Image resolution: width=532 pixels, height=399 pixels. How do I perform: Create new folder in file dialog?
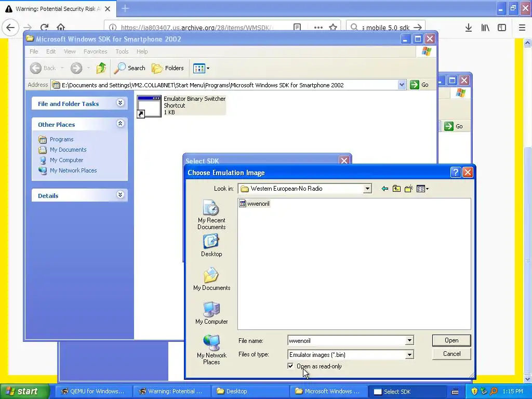(x=409, y=189)
